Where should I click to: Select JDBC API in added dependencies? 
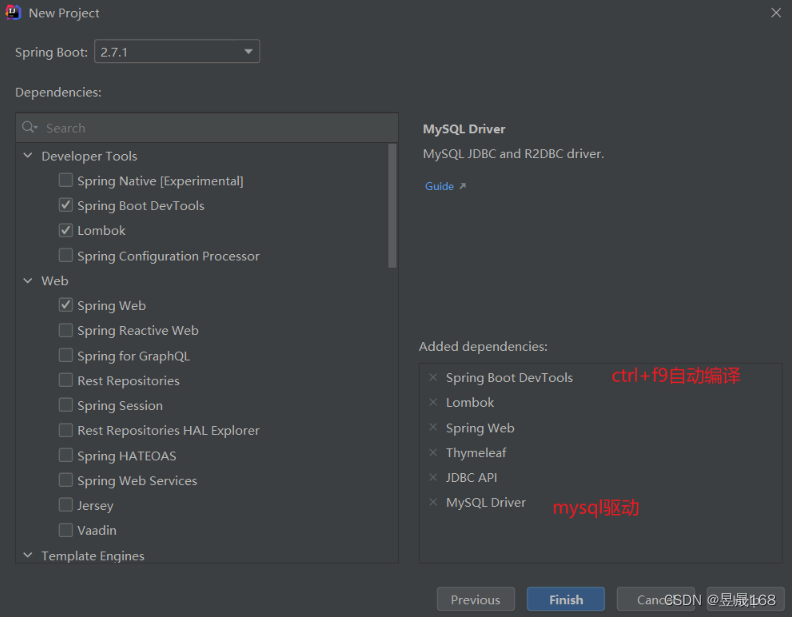(471, 477)
